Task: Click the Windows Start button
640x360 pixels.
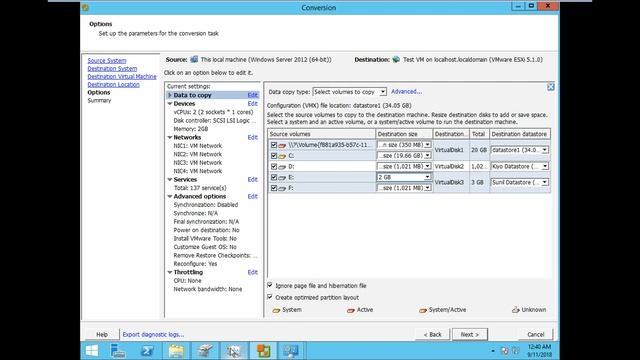Action: pyautogui.click(x=92, y=351)
